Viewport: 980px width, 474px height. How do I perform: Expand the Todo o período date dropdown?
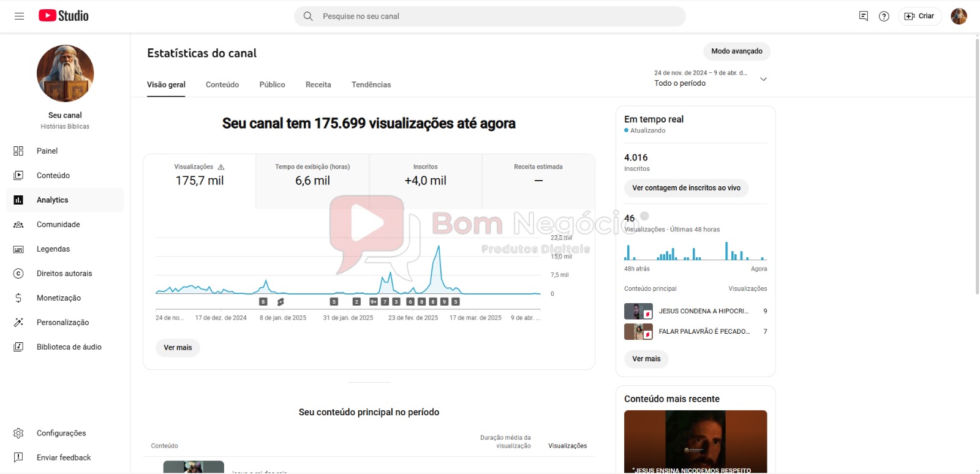point(710,78)
